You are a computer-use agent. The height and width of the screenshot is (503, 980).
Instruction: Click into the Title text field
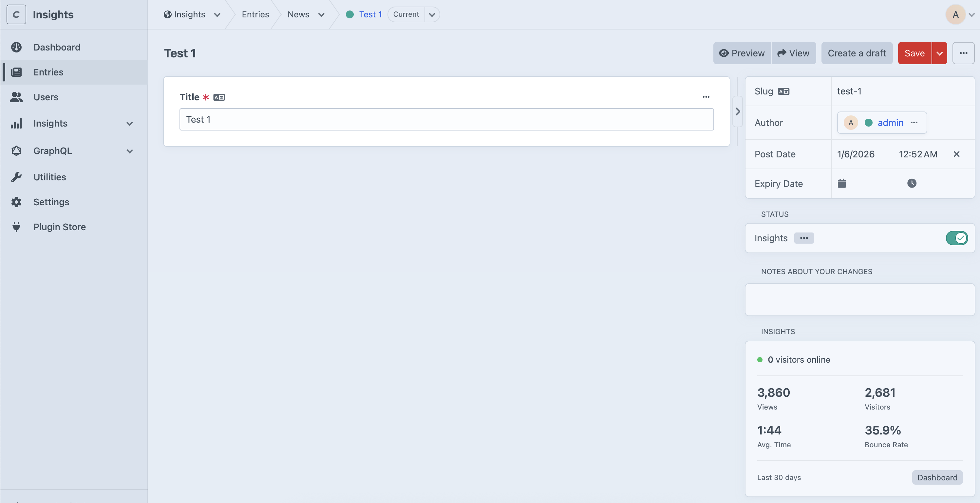[446, 120]
